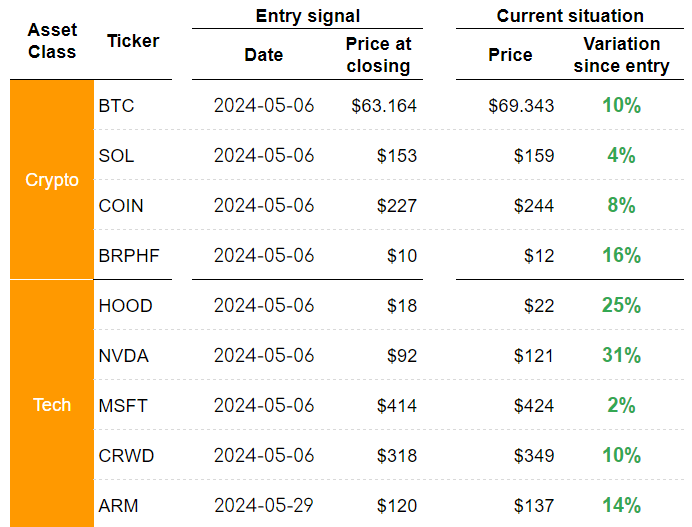Click the ARM ticker cell
Viewport: 692px width, 527px height.
tap(116, 505)
